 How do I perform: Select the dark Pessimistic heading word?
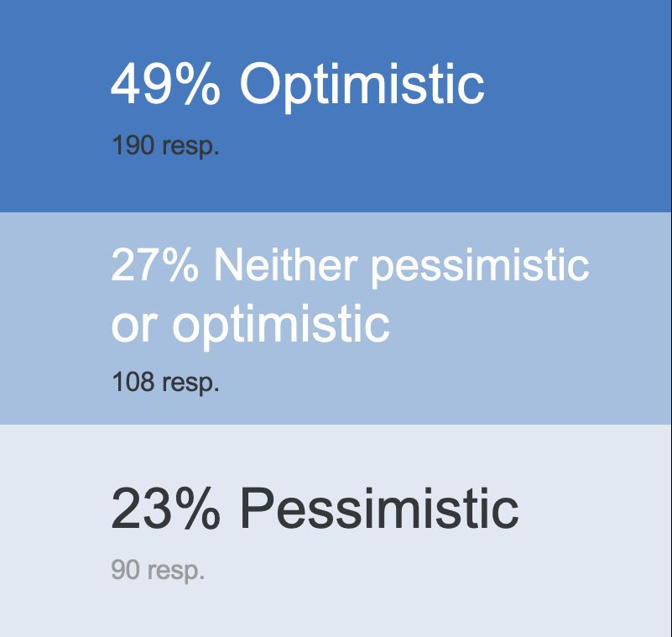[x=379, y=509]
